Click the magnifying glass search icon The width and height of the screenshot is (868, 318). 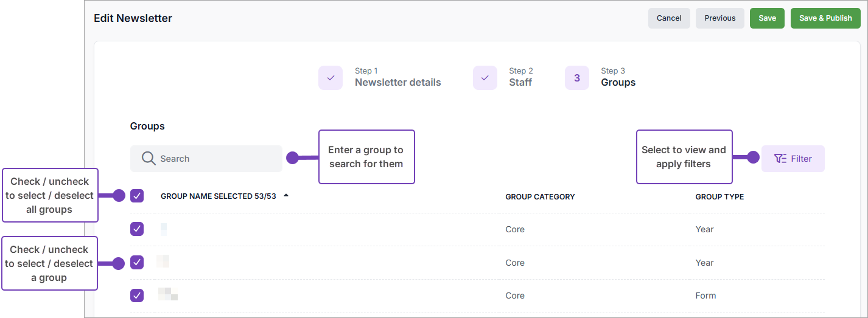[149, 159]
